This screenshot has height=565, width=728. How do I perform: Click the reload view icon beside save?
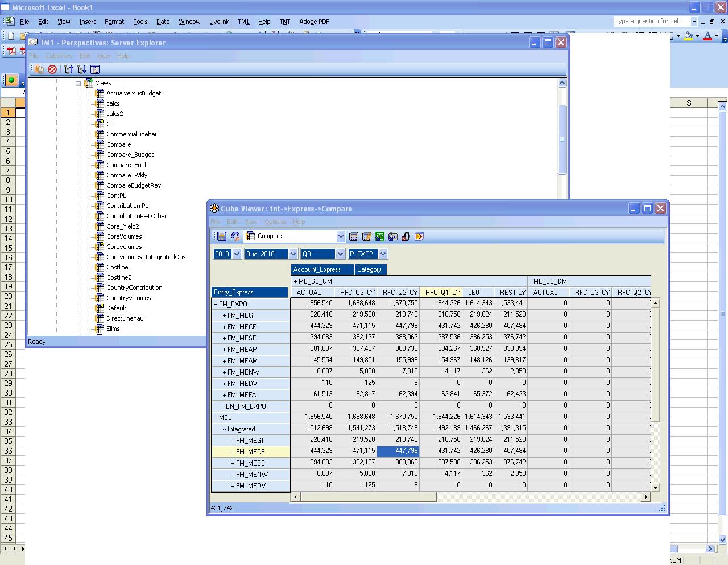[x=235, y=236]
